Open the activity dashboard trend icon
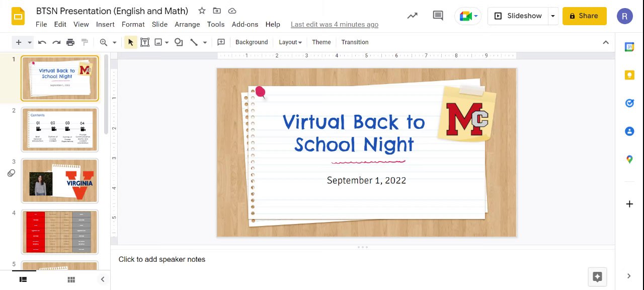This screenshot has width=644, height=290. click(413, 16)
